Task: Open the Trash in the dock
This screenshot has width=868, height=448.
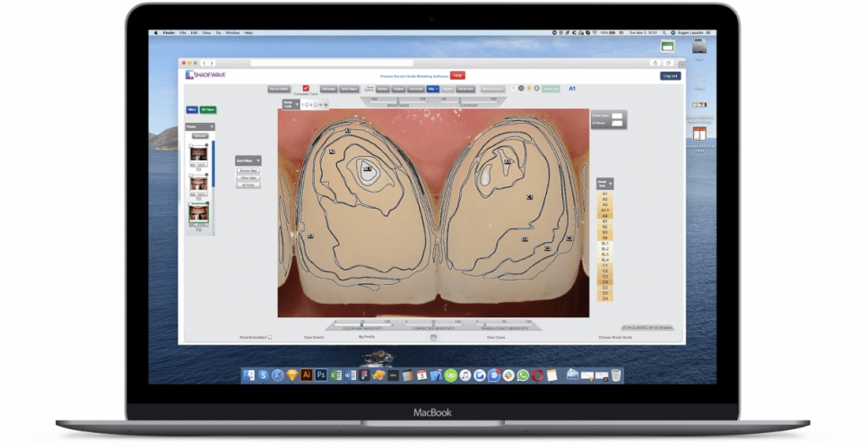Action: tap(615, 375)
